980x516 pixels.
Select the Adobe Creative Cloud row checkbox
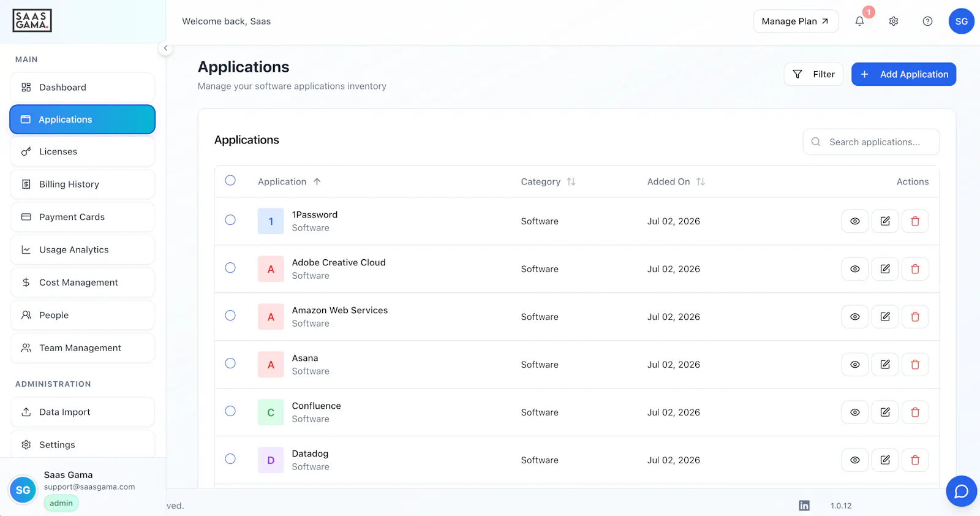230,268
